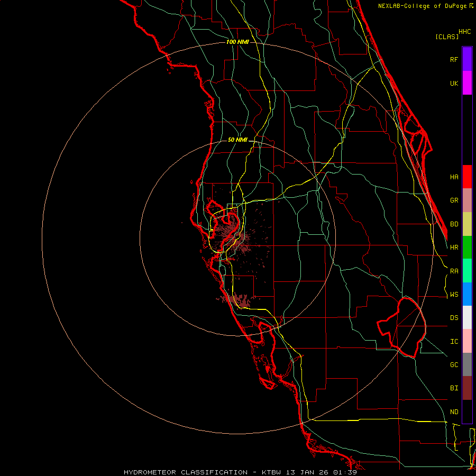This screenshot has width=476, height=476.
Task: Click the brown biological echo cluster near Sarasota
Action: 239,300
